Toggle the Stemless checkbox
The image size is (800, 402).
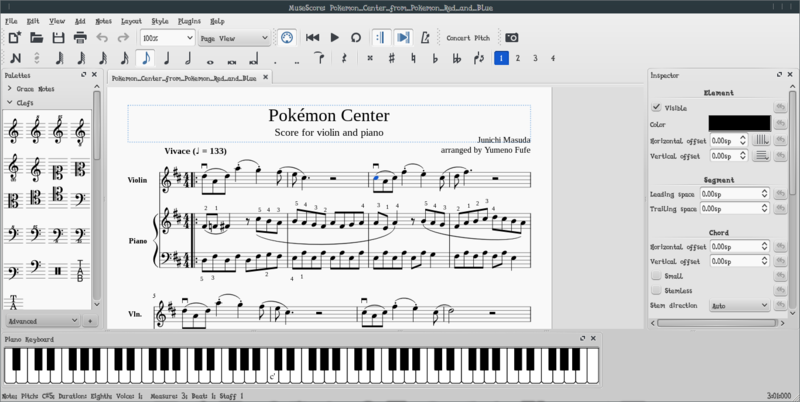click(x=657, y=290)
